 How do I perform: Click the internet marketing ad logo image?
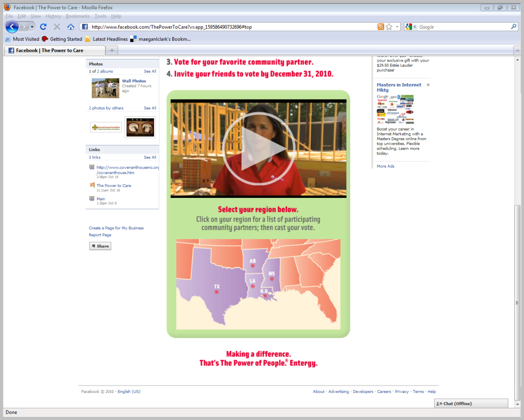396,109
